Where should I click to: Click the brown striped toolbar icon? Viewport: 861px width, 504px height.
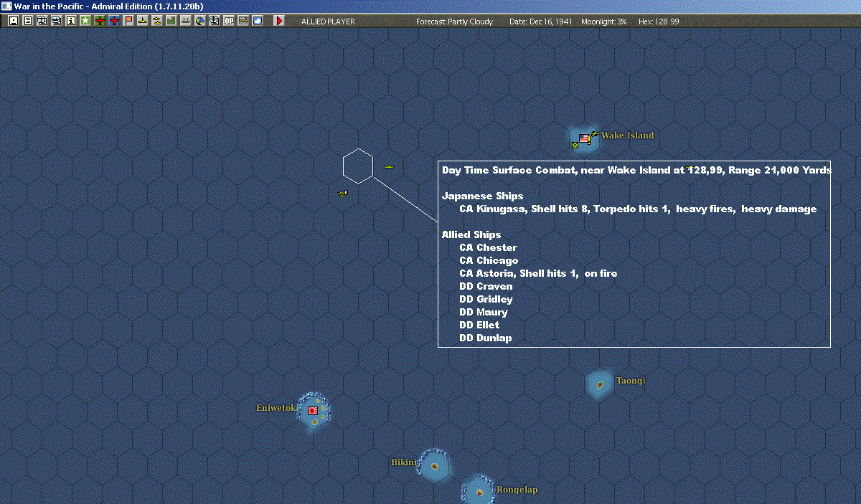243,21
